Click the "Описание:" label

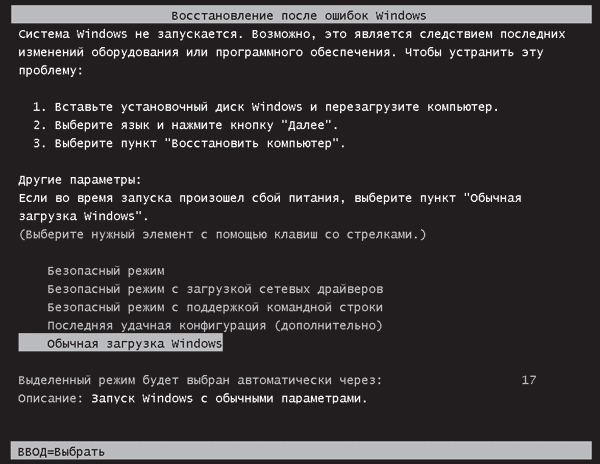(50, 398)
